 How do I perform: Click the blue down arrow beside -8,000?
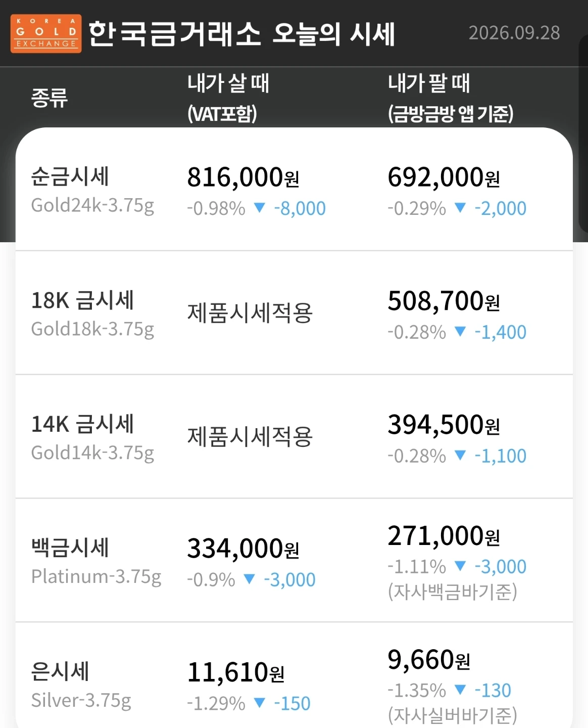(260, 208)
